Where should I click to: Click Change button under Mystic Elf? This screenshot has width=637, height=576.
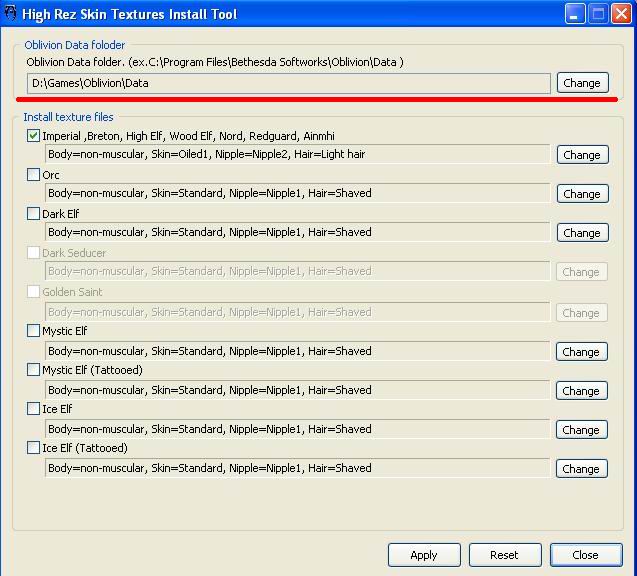[x=582, y=352]
